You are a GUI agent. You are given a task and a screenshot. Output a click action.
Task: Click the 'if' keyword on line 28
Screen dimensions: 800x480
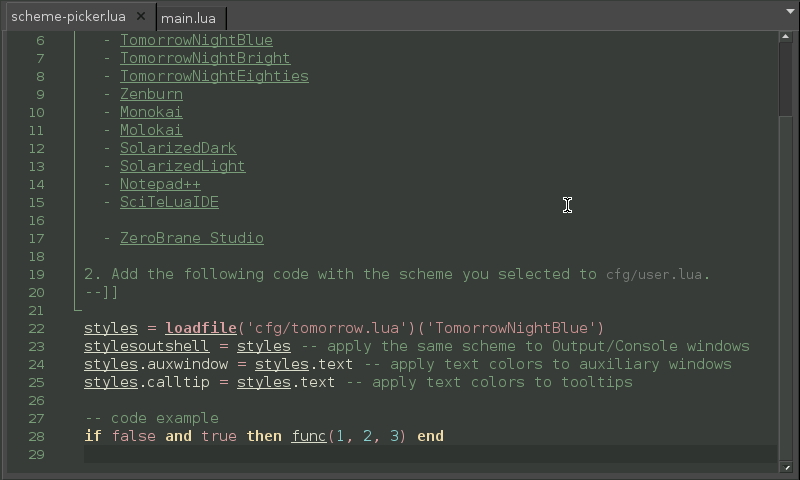click(x=93, y=436)
